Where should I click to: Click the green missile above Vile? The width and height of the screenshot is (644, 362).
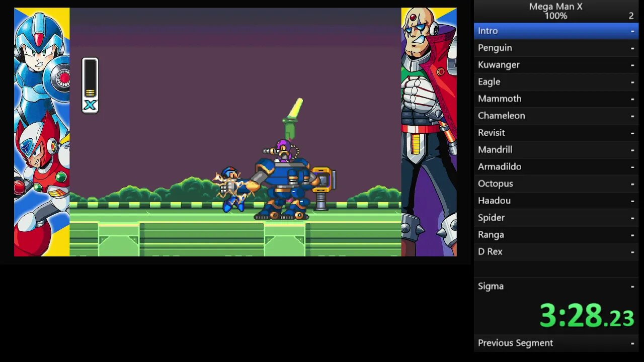pyautogui.click(x=292, y=119)
